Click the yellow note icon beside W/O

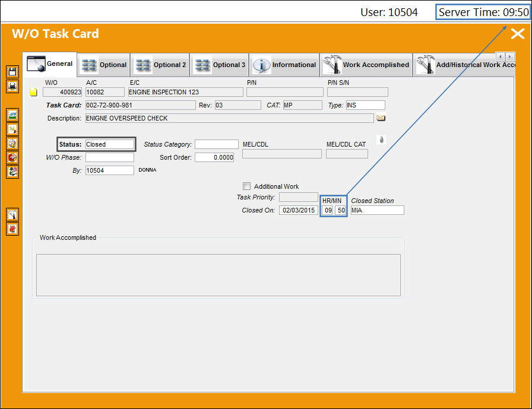tap(33, 92)
